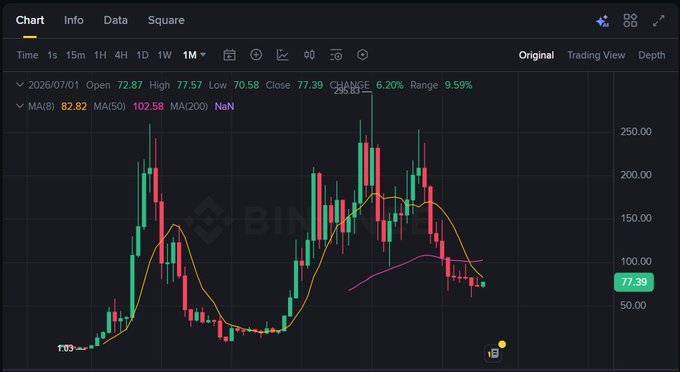This screenshot has width=680, height=372.
Task: Click the Open value 72.87
Action: pos(130,85)
